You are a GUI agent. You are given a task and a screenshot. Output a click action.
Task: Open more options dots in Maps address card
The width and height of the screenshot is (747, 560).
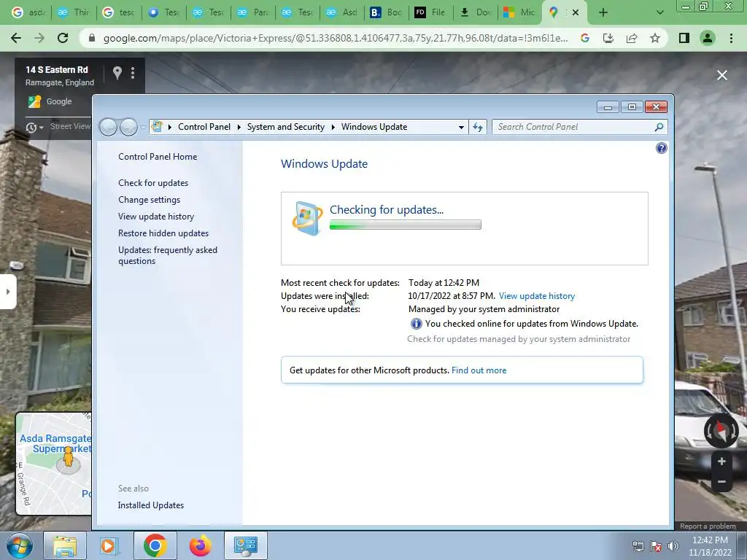pos(133,73)
